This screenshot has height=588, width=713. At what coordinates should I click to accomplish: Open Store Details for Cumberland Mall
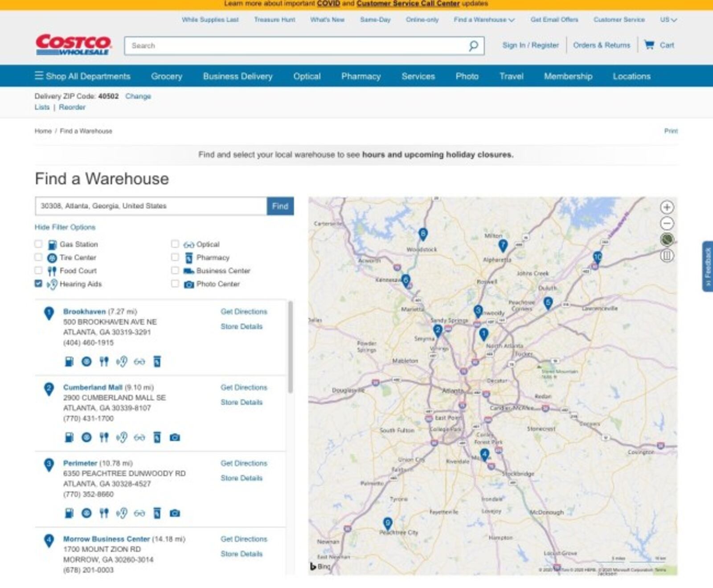pyautogui.click(x=242, y=402)
